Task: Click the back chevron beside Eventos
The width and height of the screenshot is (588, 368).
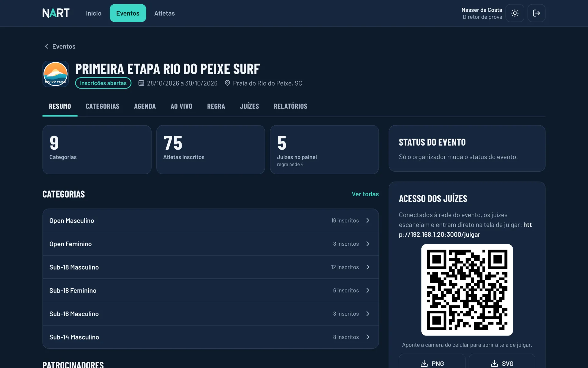Action: click(x=47, y=46)
